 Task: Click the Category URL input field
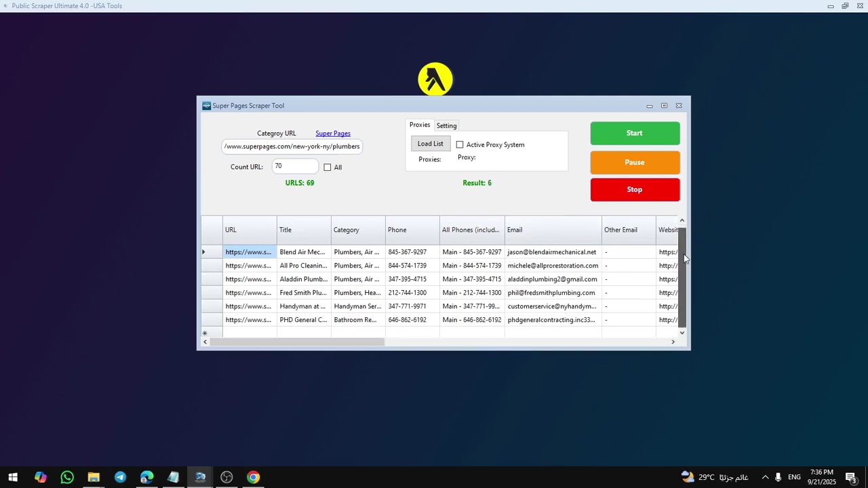point(292,146)
